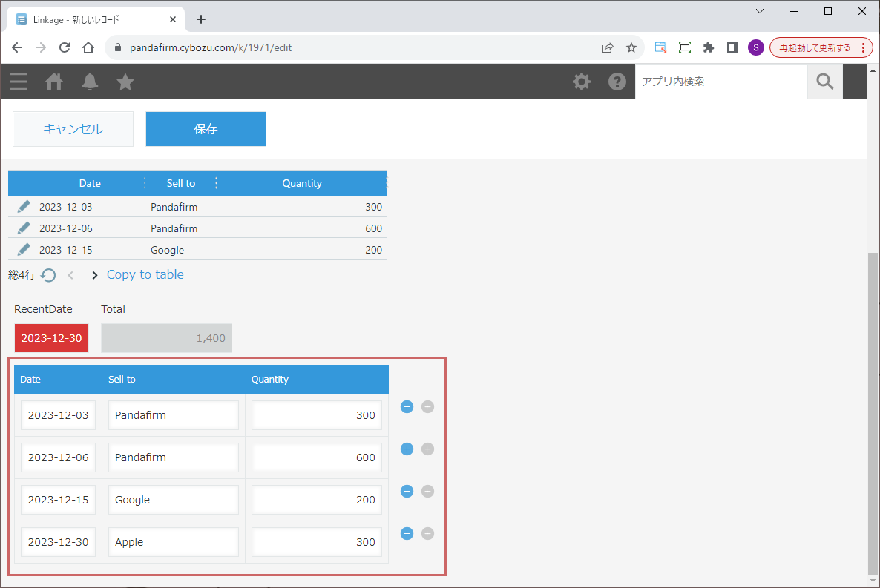Open the hamburger menu in kintone header
The width and height of the screenshot is (880, 588).
[x=19, y=82]
